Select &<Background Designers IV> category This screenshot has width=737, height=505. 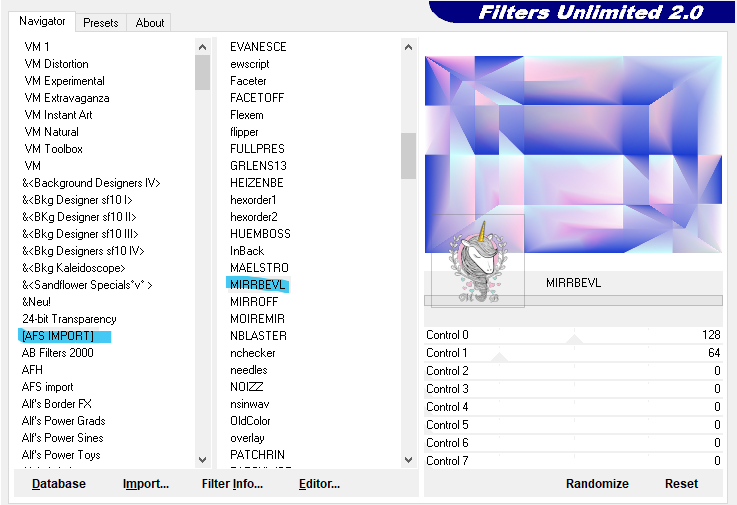click(x=91, y=183)
